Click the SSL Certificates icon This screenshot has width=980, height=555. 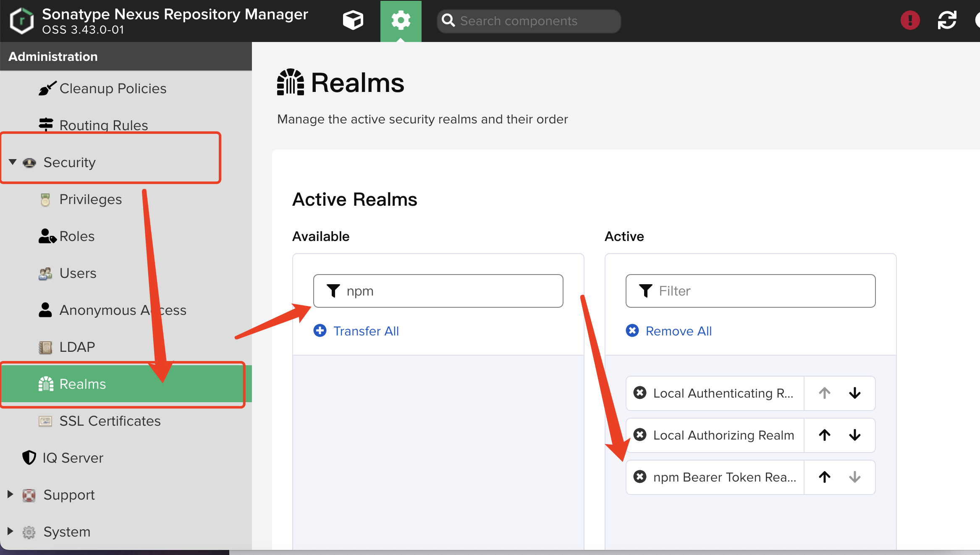click(x=45, y=421)
